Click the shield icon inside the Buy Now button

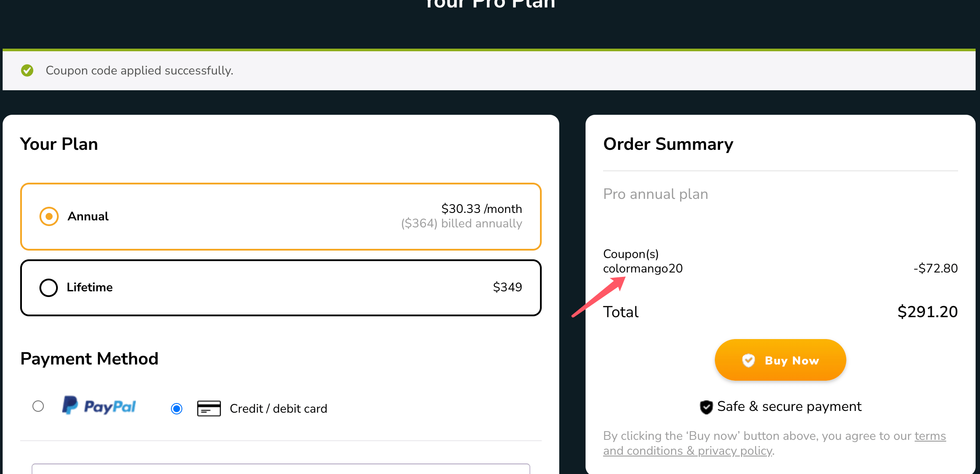[748, 360]
